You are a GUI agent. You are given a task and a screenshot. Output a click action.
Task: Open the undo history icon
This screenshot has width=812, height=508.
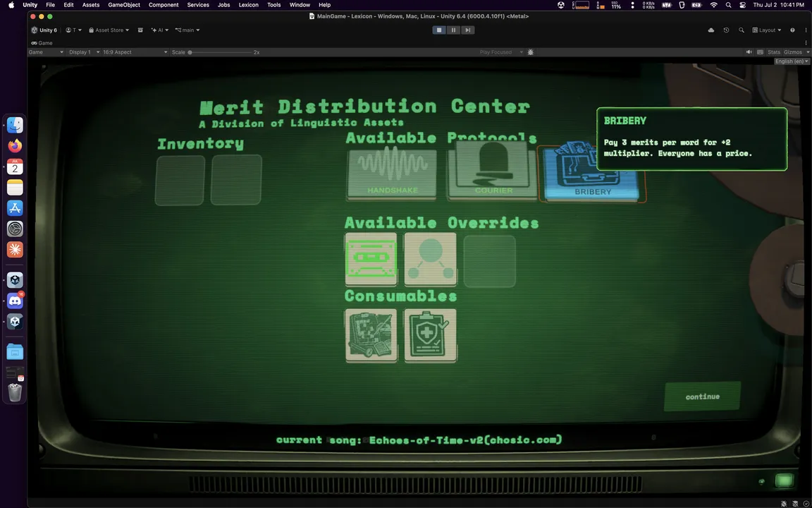click(x=726, y=30)
